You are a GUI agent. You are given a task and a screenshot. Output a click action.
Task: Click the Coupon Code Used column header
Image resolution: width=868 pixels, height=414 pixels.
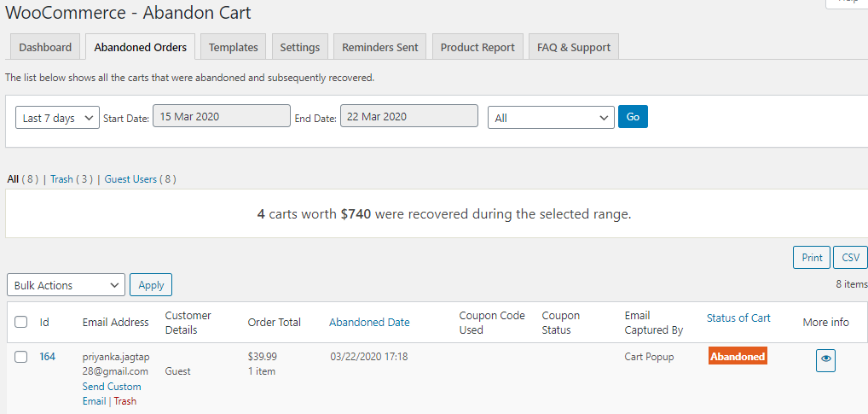492,323
